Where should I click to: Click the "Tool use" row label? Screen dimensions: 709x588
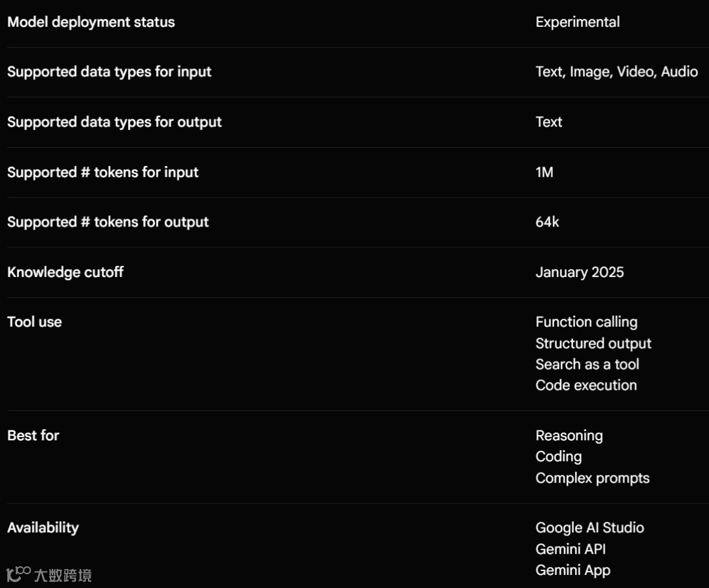(34, 322)
